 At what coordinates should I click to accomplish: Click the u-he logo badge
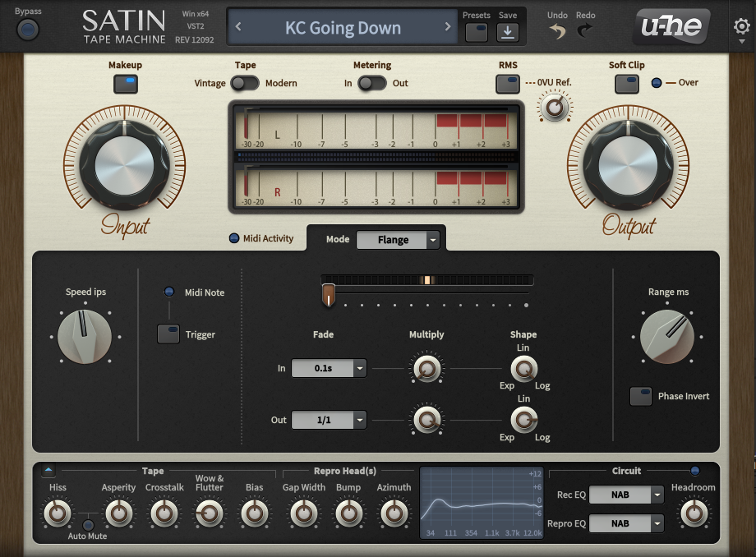tap(671, 28)
